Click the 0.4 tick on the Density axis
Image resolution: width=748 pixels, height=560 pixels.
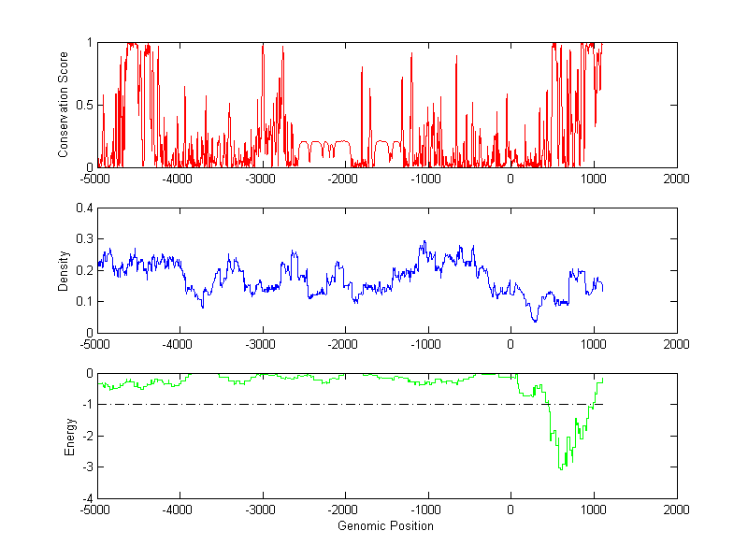[82, 208]
